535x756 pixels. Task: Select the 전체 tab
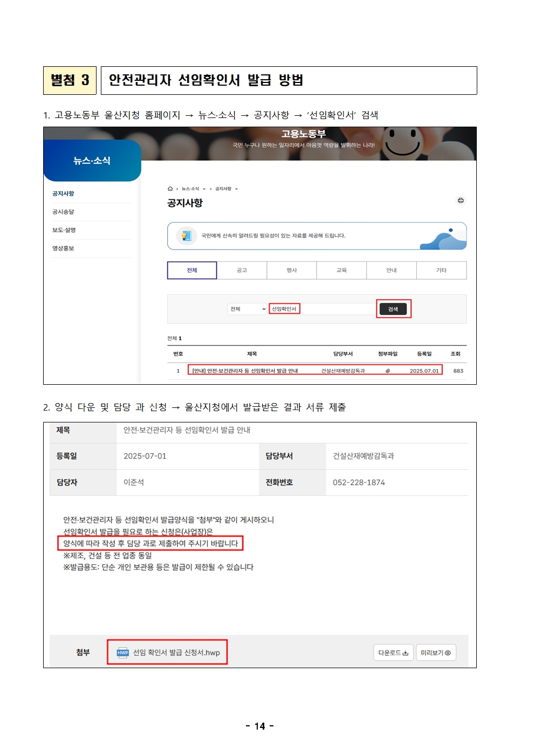(x=192, y=271)
